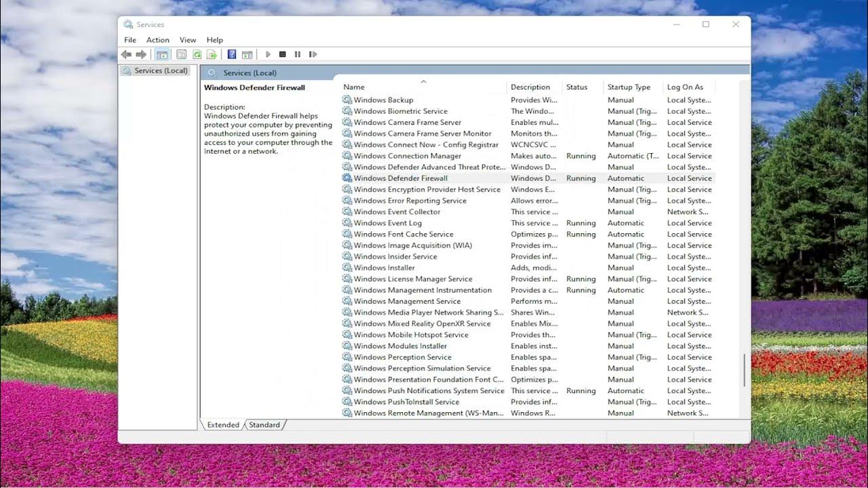Image resolution: width=868 pixels, height=488 pixels.
Task: Open the Help menu
Action: pos(214,40)
